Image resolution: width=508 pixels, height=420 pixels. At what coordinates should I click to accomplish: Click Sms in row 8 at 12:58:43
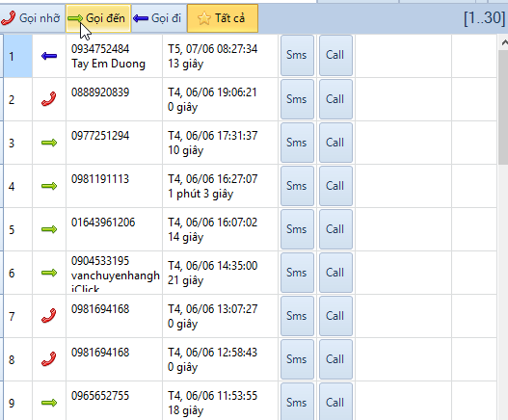pyautogui.click(x=297, y=359)
